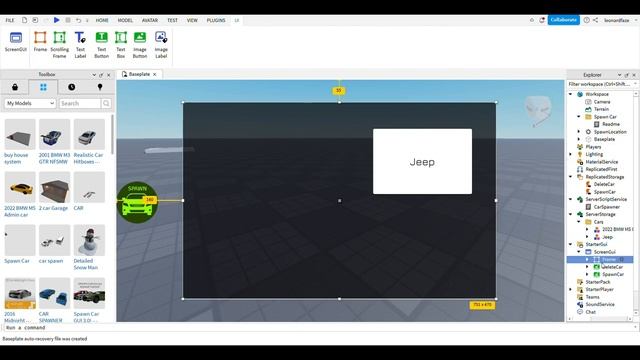
Task: Click the Toolbox Search input field
Action: point(80,103)
